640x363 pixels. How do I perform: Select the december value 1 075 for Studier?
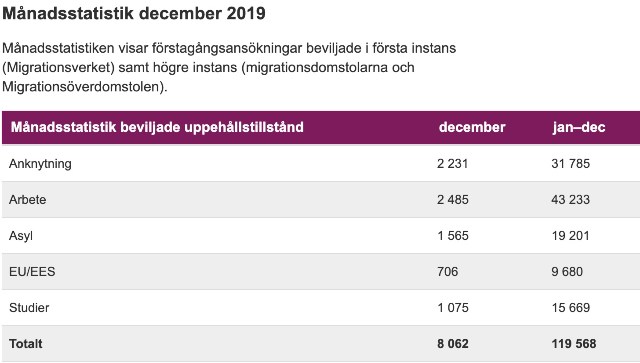(453, 307)
